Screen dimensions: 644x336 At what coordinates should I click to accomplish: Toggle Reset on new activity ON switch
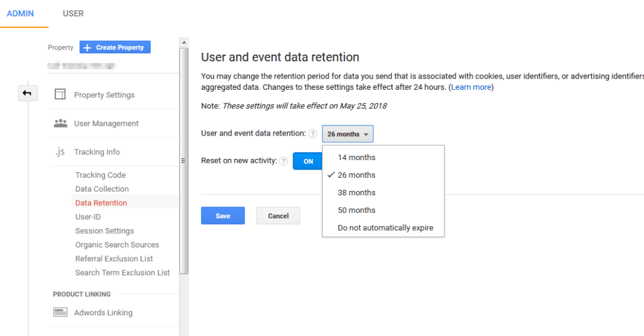point(308,161)
